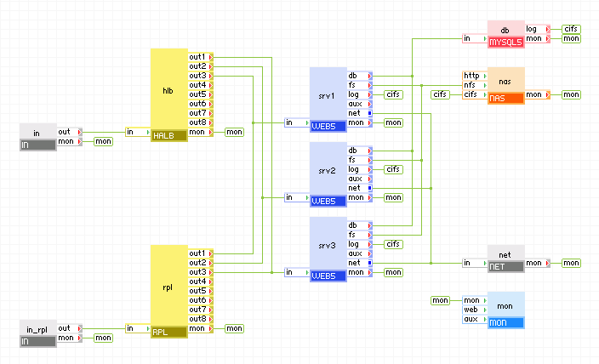Select the rpl component block
Viewport: 599px width, 364px height.
[x=168, y=285]
